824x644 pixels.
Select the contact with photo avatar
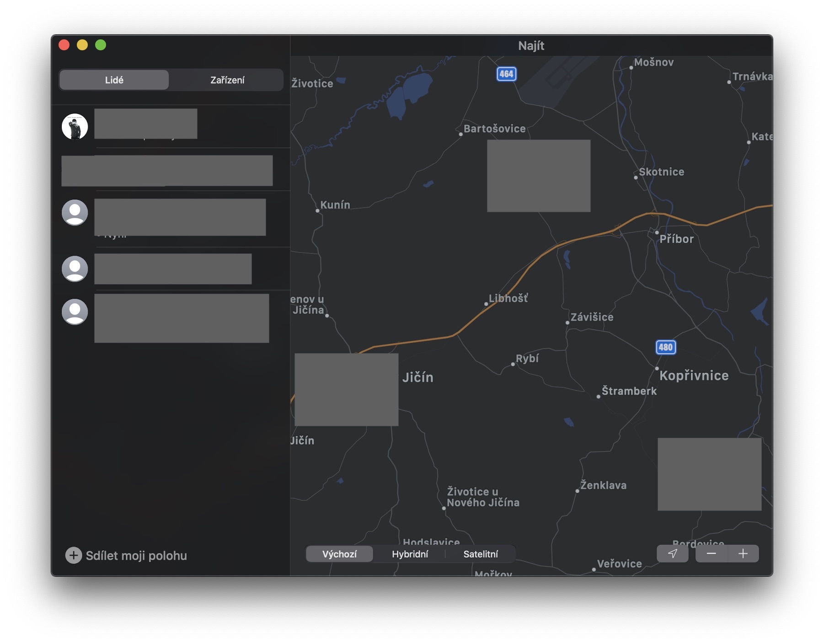point(75,126)
